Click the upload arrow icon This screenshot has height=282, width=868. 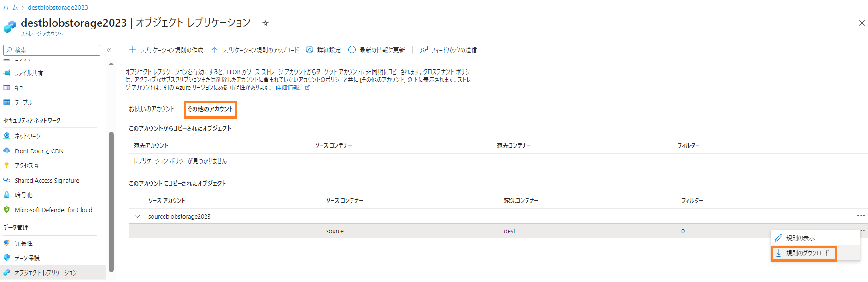pyautogui.click(x=214, y=50)
